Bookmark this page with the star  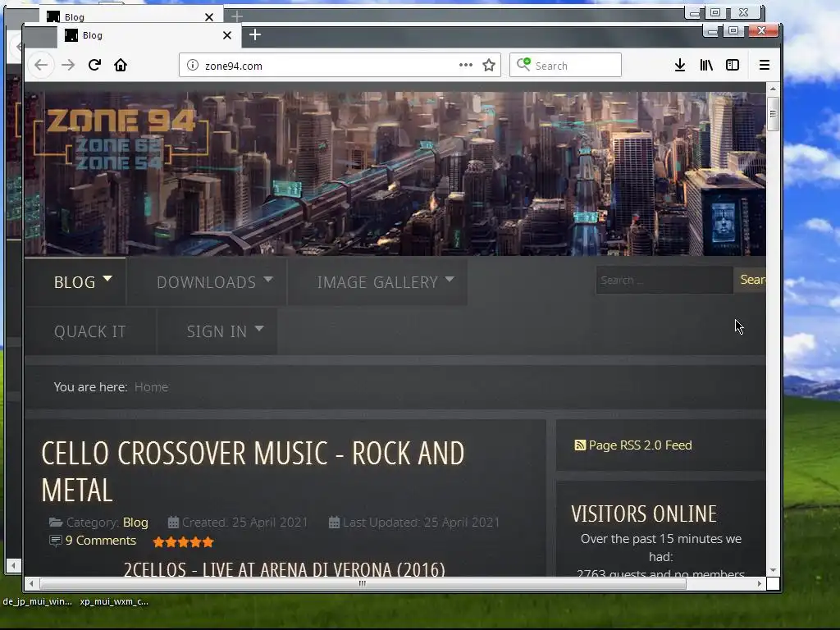[489, 66]
